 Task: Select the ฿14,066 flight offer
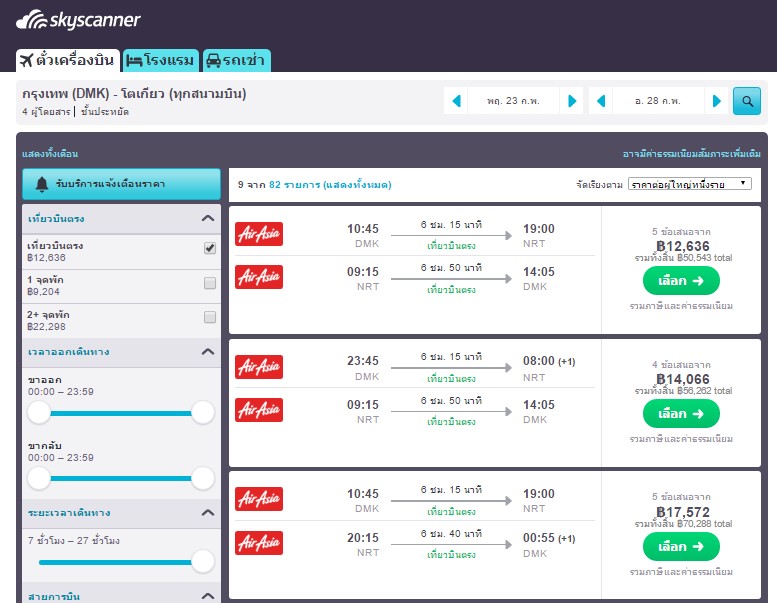(681, 414)
